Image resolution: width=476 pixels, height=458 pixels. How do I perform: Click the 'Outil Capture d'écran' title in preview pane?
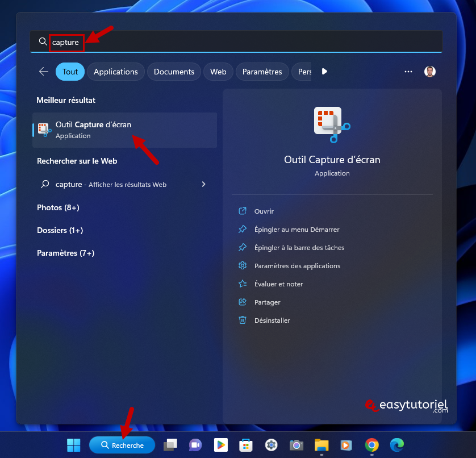click(x=332, y=160)
